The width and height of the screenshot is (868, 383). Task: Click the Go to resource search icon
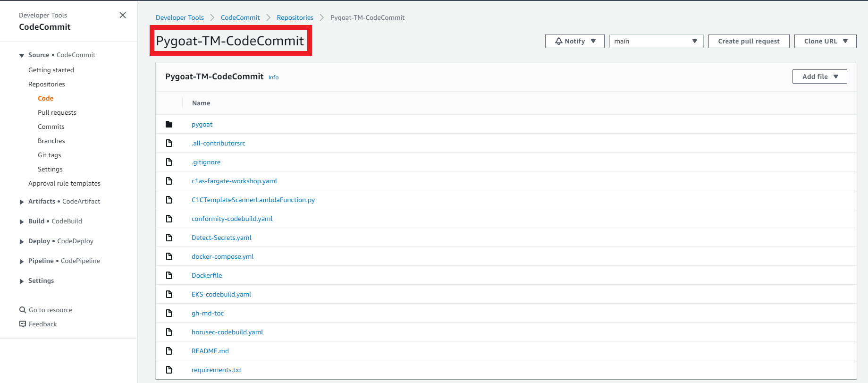pos(22,310)
